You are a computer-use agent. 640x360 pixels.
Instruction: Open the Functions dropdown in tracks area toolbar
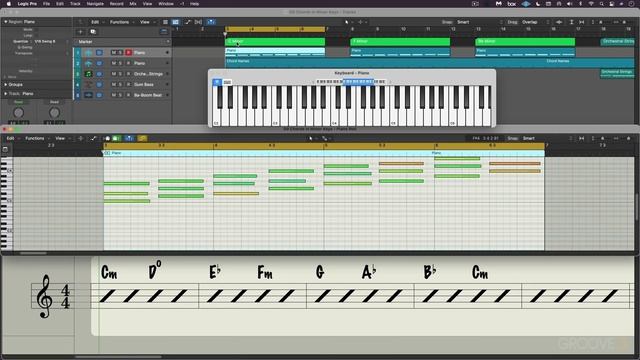point(121,22)
